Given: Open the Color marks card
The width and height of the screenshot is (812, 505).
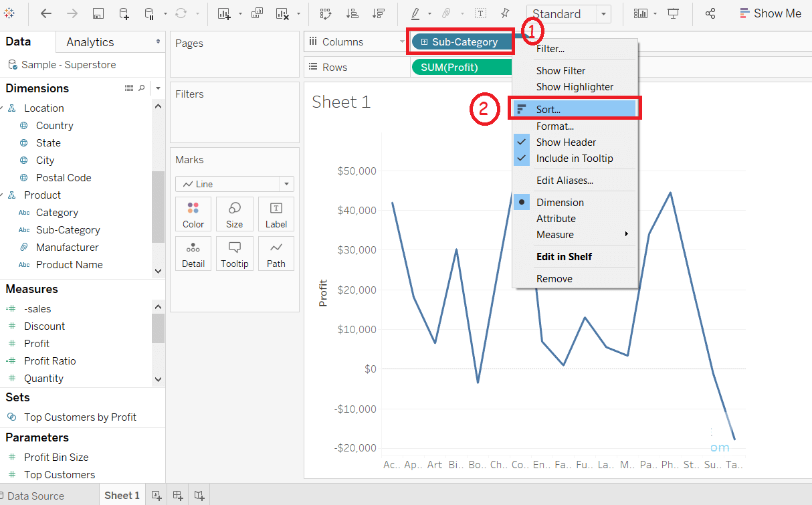Looking at the screenshot, I should click(x=193, y=215).
